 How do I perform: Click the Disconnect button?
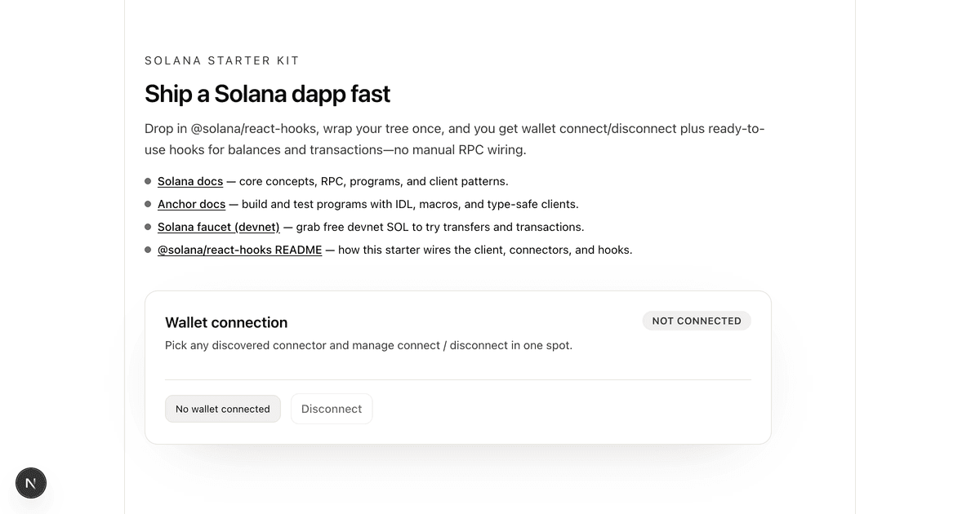(332, 408)
